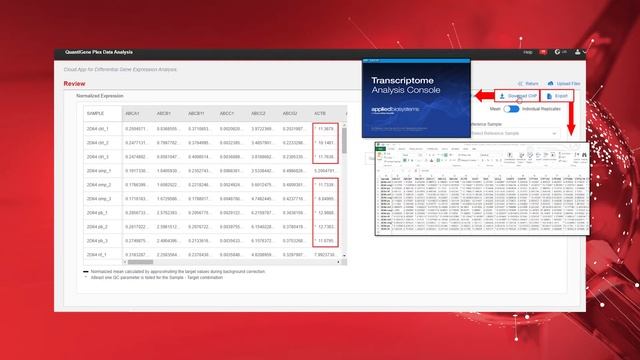Click the ACTB value in ctrl_1 row
This screenshot has height=360, width=640.
tap(325, 129)
